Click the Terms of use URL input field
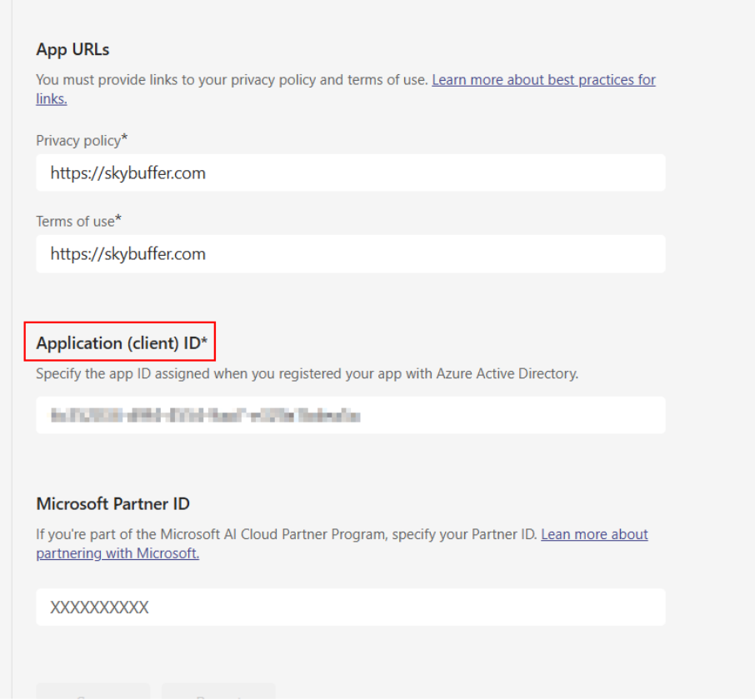This screenshot has width=755, height=700. click(x=350, y=254)
